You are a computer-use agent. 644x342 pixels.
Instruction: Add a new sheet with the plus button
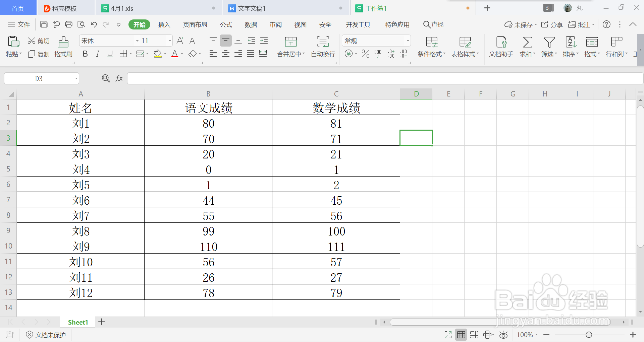(x=102, y=322)
